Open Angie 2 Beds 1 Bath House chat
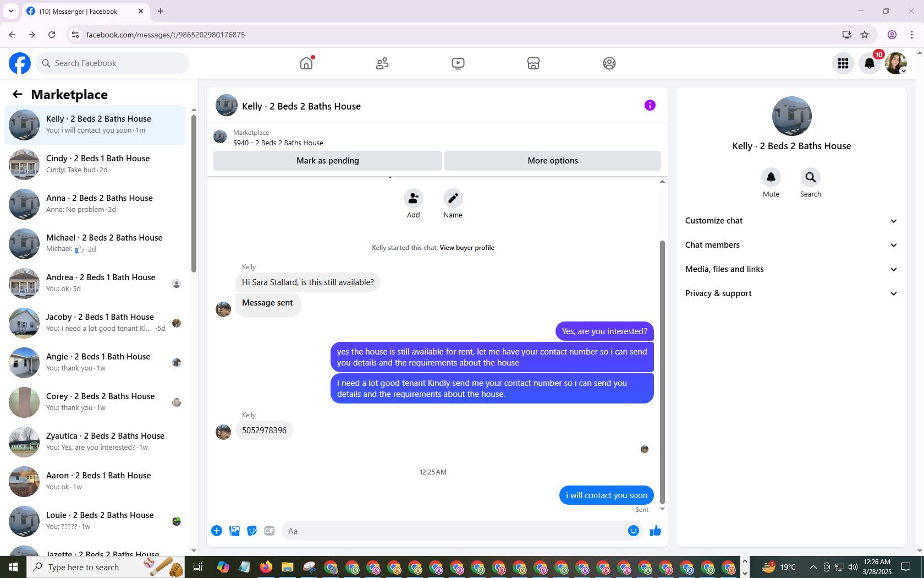 95,363
